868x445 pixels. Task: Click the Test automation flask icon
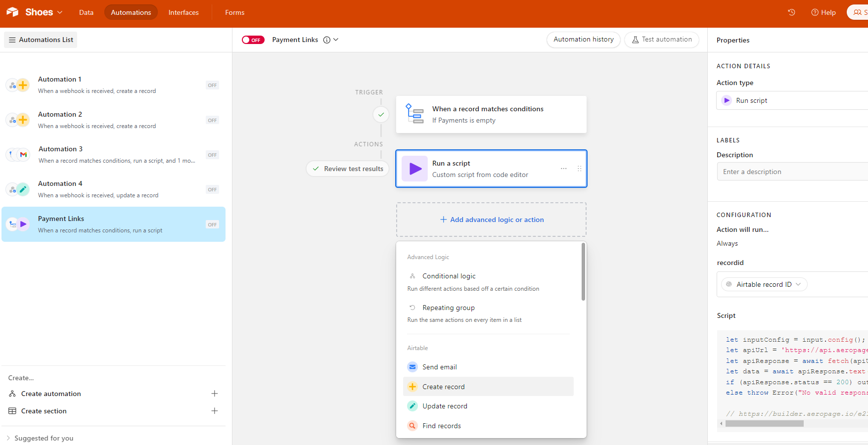[636, 40]
